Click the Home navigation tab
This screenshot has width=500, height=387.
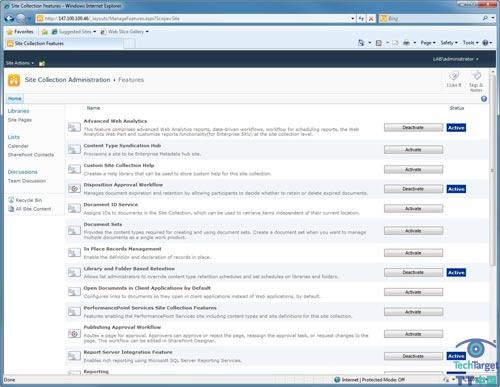[15, 99]
